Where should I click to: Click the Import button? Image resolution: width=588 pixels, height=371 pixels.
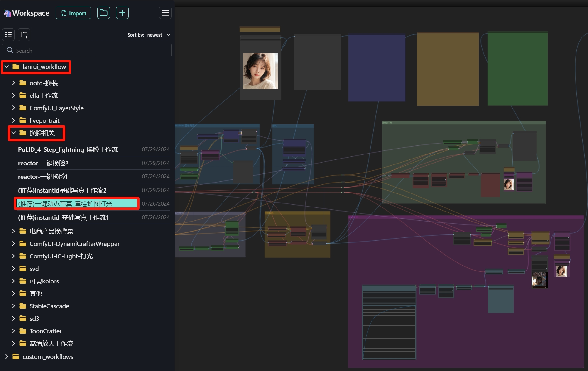[73, 13]
